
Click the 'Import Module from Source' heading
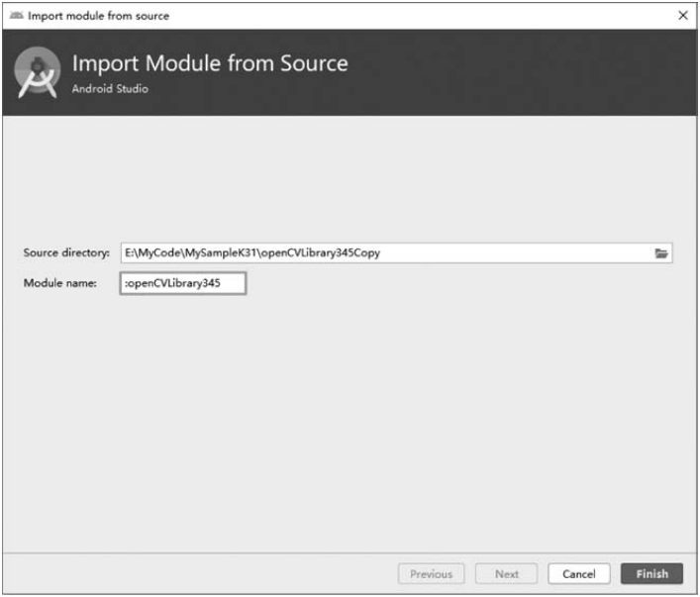210,63
